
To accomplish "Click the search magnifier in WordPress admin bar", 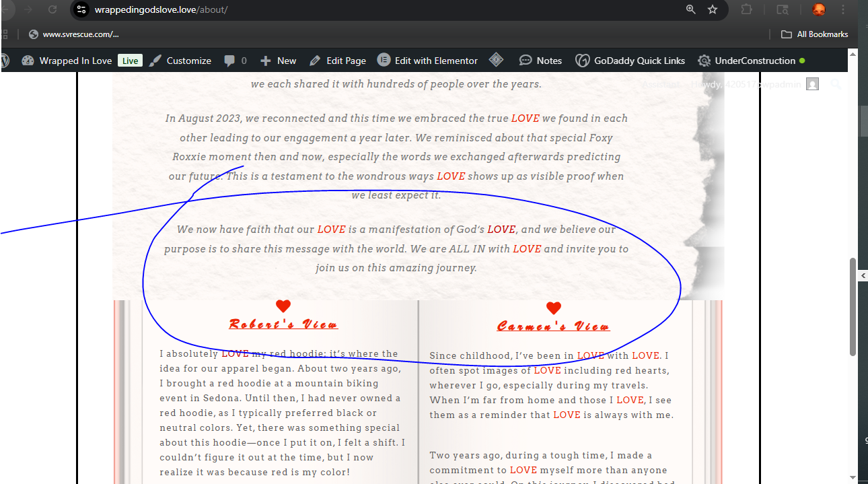I will (x=836, y=84).
